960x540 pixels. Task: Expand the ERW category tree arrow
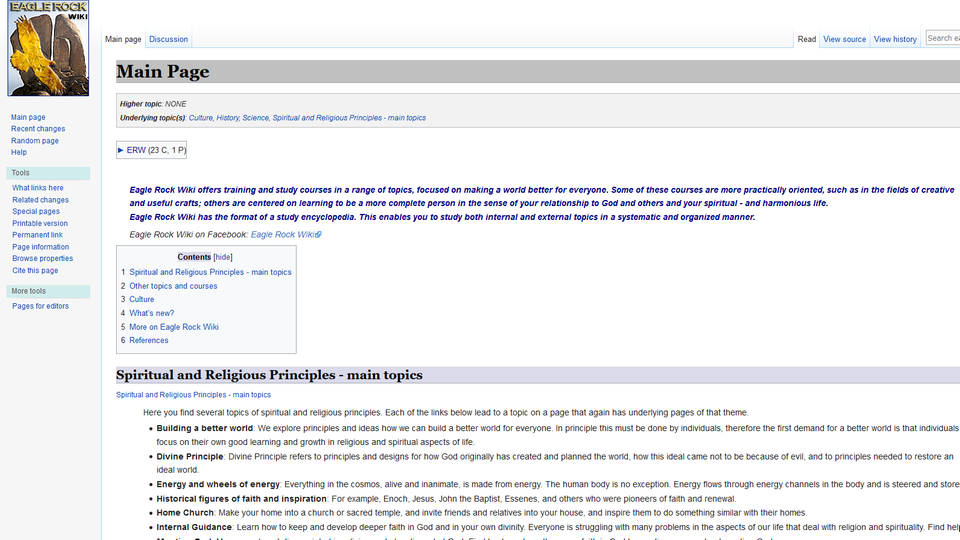[x=121, y=150]
